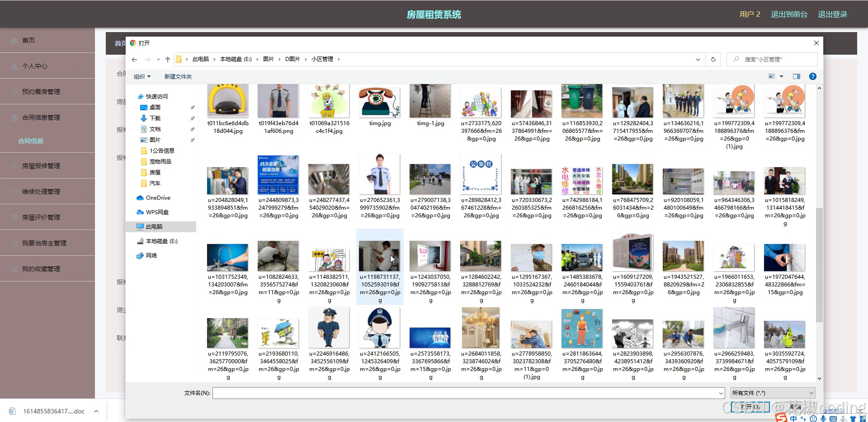Refresh the 小区管理 folder view
The image size is (868, 422).
pos(713,59)
